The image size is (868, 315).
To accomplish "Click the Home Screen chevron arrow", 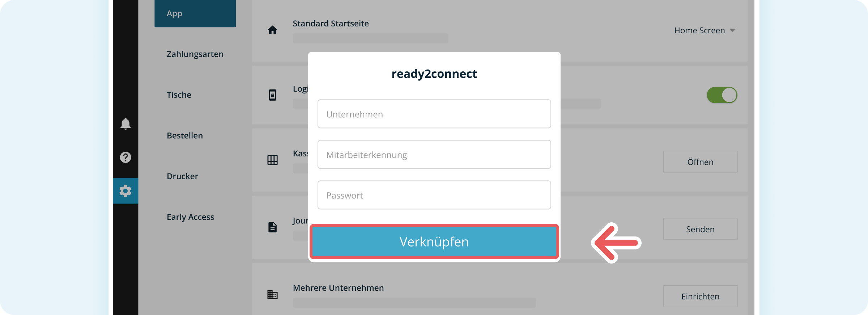I will tap(732, 30).
